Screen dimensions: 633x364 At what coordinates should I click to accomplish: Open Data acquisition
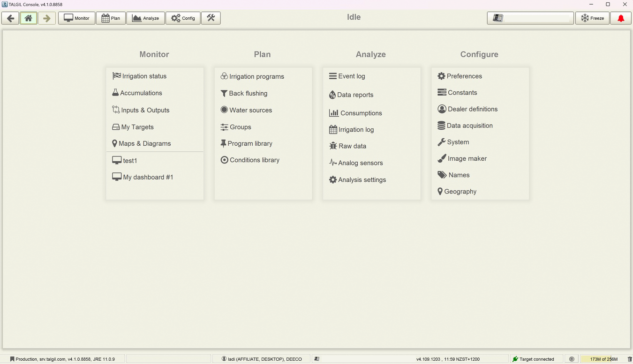click(x=465, y=126)
